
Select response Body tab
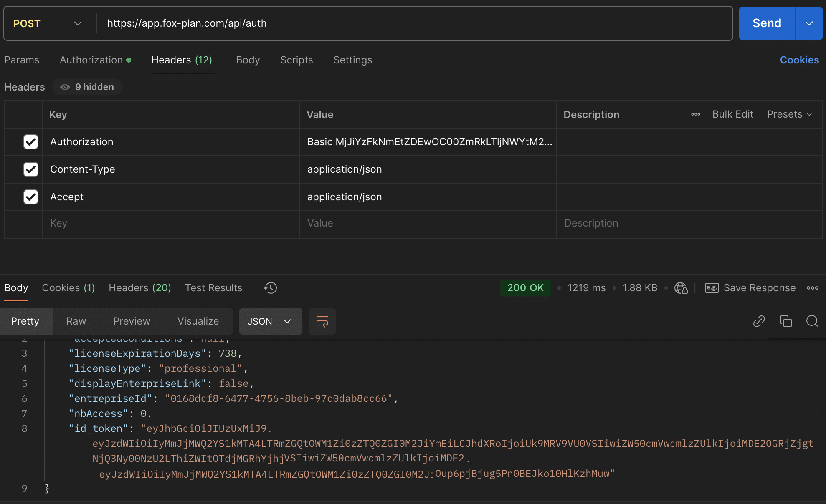(x=16, y=288)
